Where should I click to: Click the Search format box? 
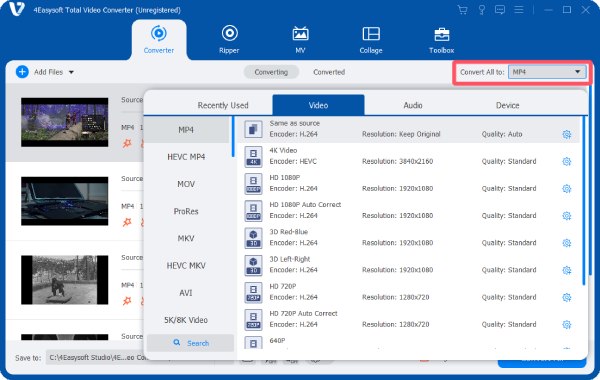(x=190, y=343)
